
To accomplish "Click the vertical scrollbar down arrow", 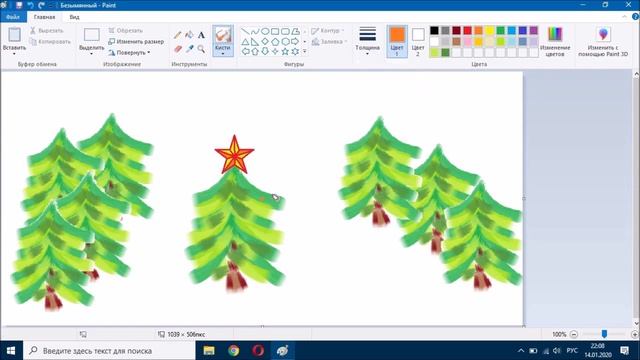I will 636,323.
